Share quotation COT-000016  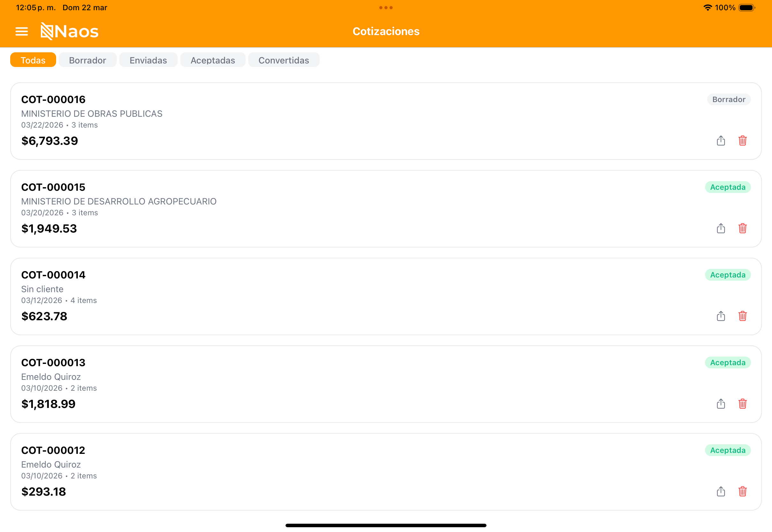pyautogui.click(x=721, y=141)
